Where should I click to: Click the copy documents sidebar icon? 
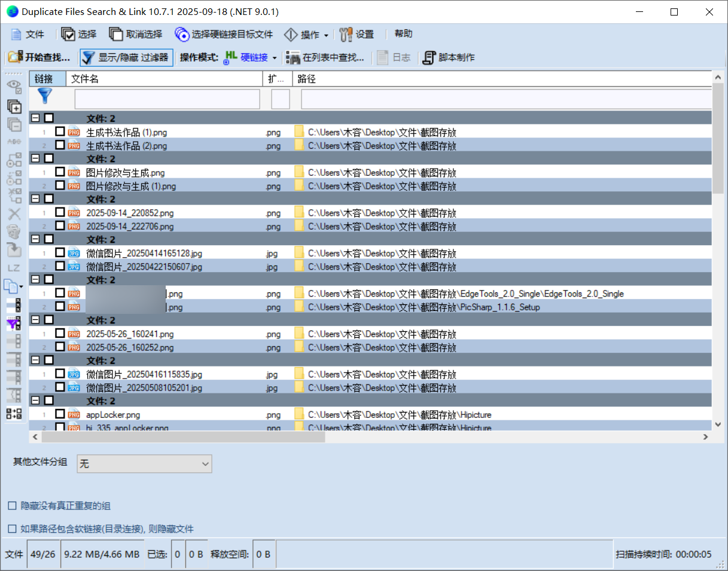point(12,286)
